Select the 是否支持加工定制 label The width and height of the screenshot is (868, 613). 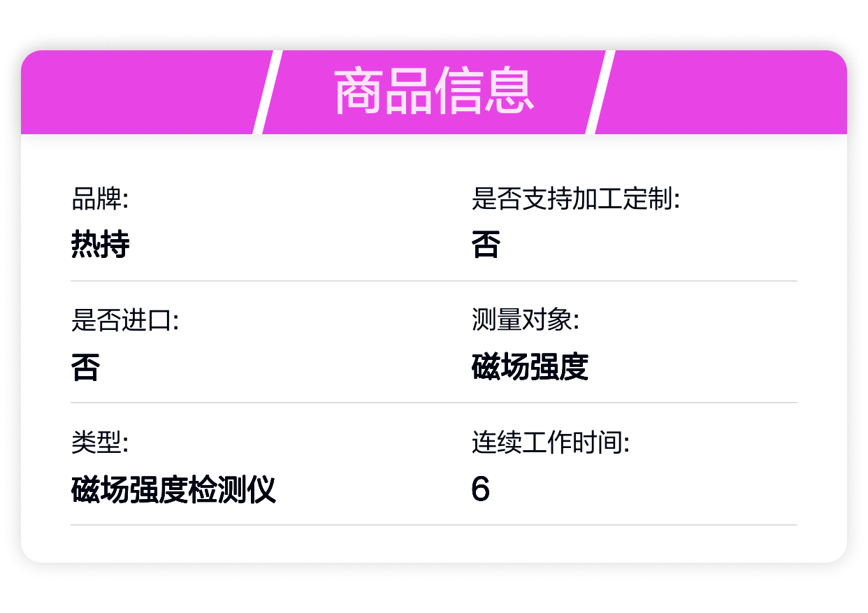click(575, 201)
